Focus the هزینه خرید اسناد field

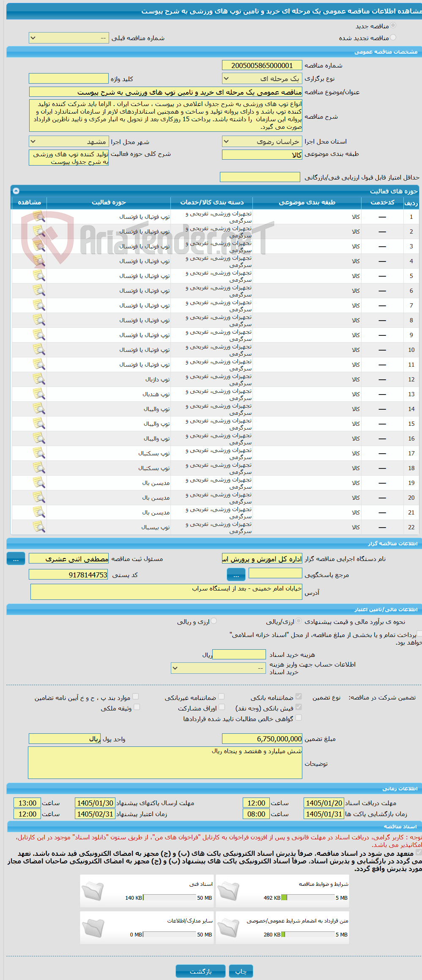coord(239,654)
